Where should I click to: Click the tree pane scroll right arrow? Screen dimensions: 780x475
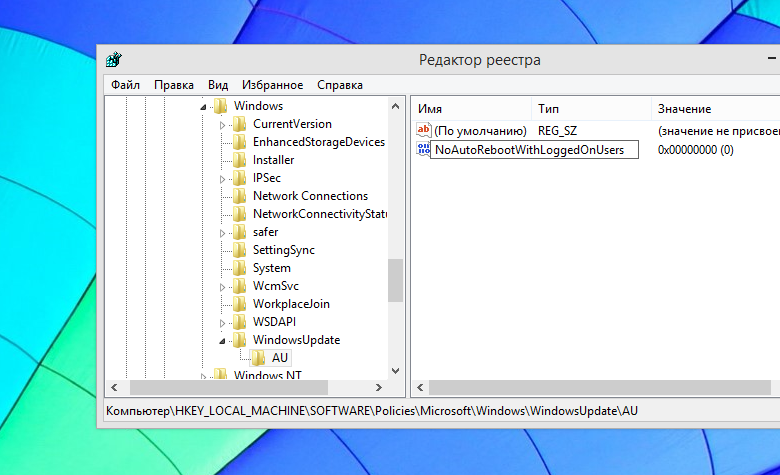tap(379, 387)
